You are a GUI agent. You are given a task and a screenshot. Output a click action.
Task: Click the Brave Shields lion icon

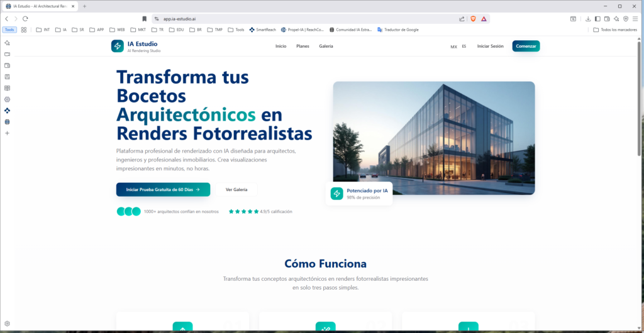point(473,19)
